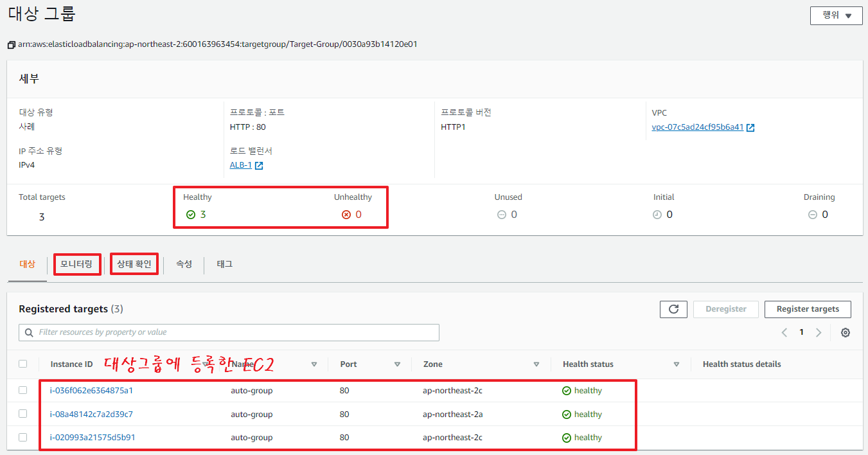
Task: Click the red Unhealthy cross icon
Action: 346,215
